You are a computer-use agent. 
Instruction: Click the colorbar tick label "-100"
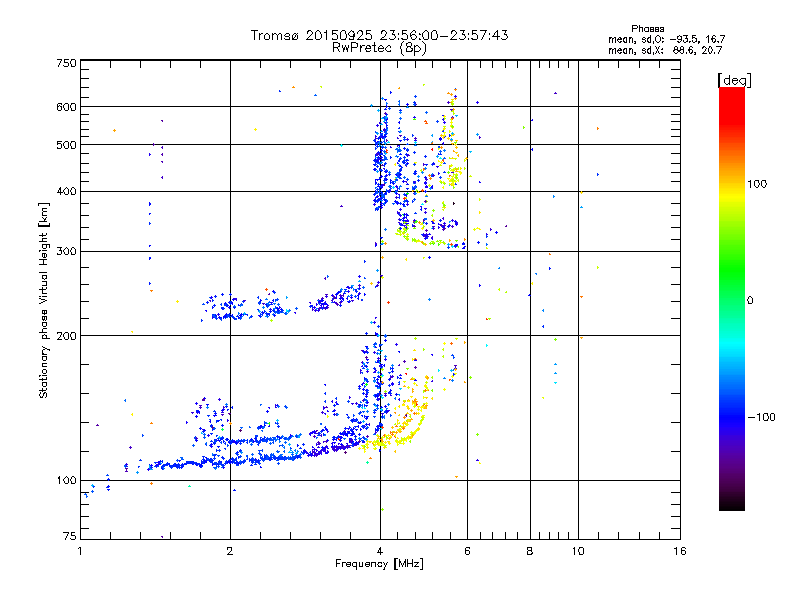click(761, 417)
